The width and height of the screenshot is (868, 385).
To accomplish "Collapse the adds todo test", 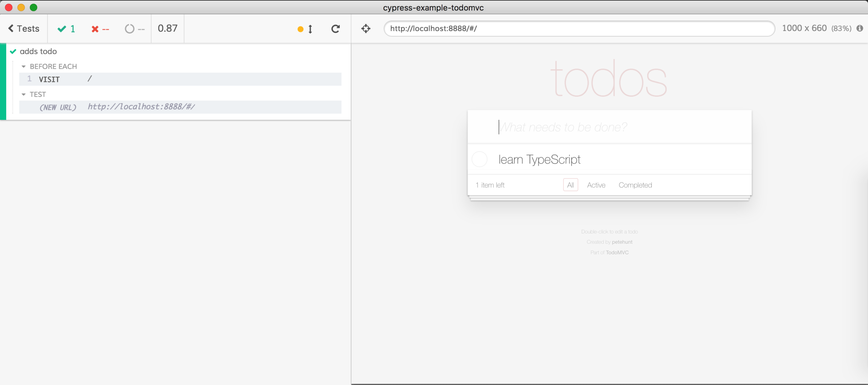I will point(38,51).
